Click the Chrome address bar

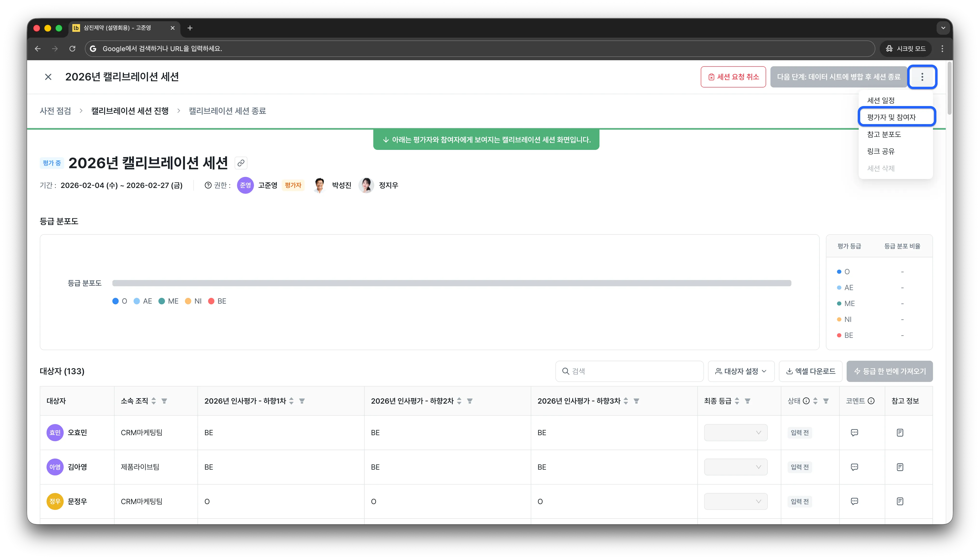click(x=480, y=48)
